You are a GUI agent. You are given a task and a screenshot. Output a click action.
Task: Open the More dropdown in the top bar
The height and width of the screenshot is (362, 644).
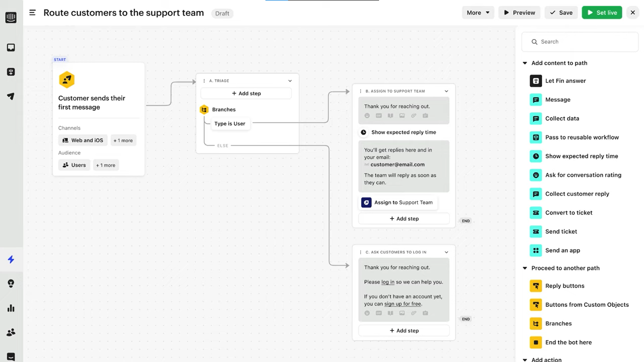click(x=478, y=12)
